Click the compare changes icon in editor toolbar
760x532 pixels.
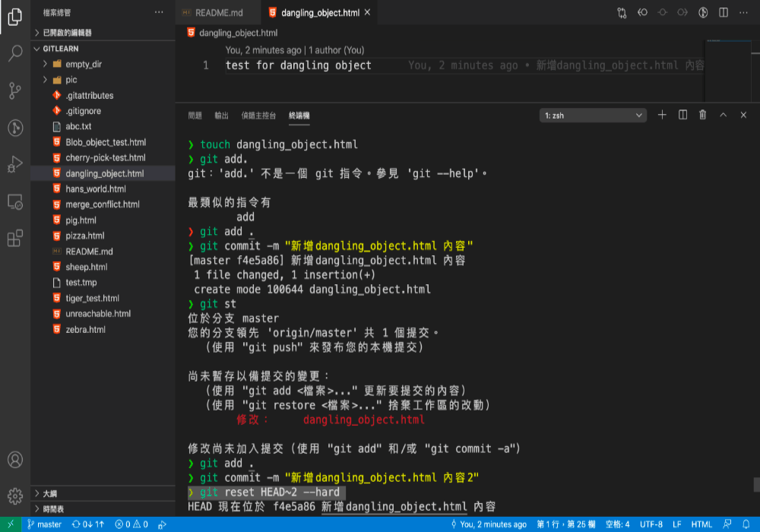click(x=622, y=13)
